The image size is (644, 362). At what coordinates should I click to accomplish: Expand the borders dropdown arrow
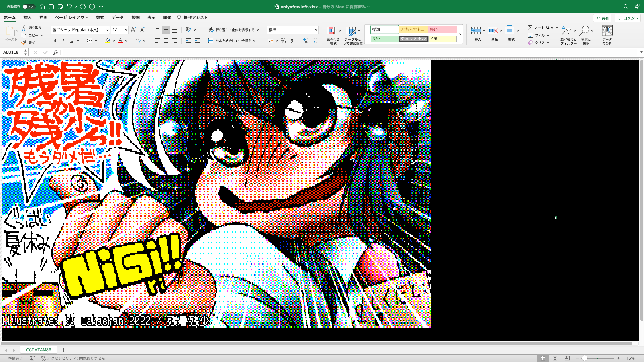[96, 41]
